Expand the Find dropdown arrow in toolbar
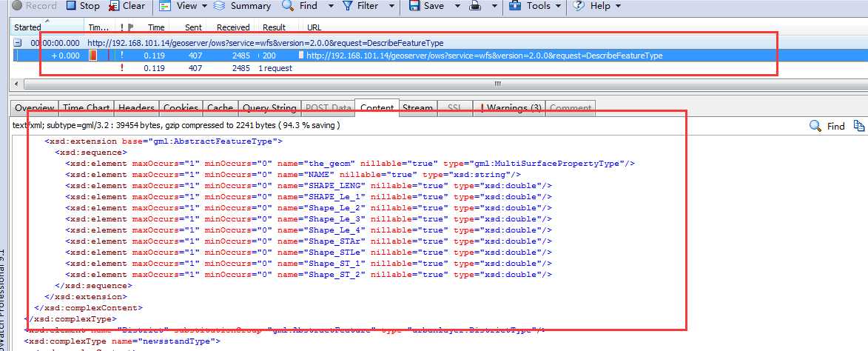The height and width of the screenshot is (351, 868). point(331,6)
